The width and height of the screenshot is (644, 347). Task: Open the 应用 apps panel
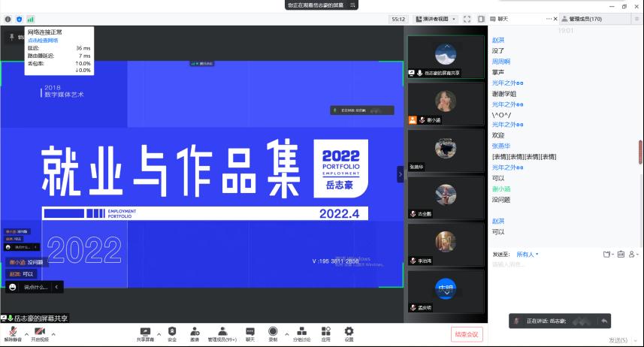coord(325,332)
